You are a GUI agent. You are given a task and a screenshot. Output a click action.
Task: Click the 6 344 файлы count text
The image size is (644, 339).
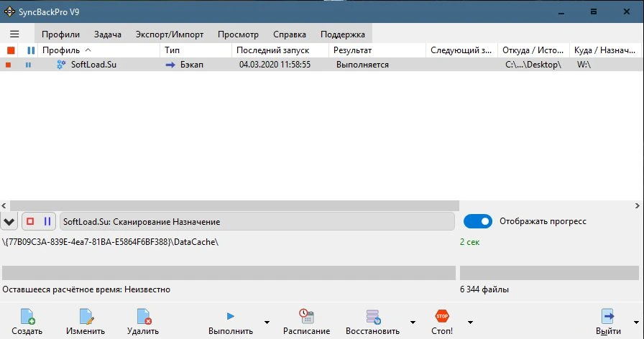coord(484,289)
